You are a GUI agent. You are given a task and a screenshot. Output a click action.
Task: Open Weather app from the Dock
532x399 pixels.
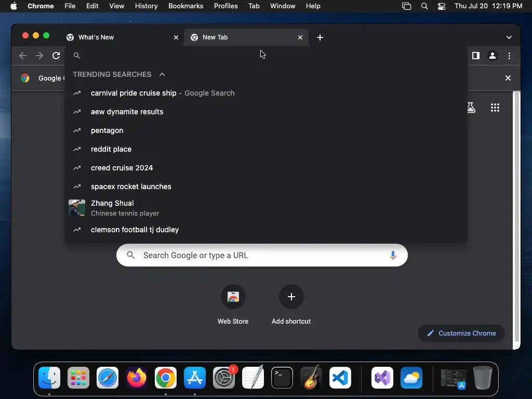click(411, 378)
